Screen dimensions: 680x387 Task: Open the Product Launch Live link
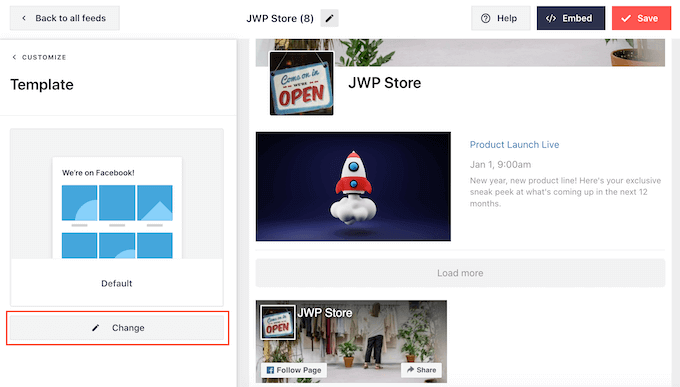tap(514, 144)
